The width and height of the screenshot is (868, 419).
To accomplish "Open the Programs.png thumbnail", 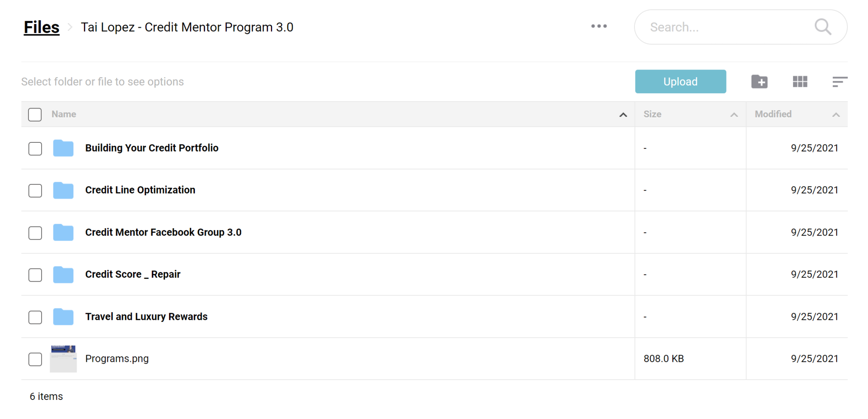I will point(63,359).
